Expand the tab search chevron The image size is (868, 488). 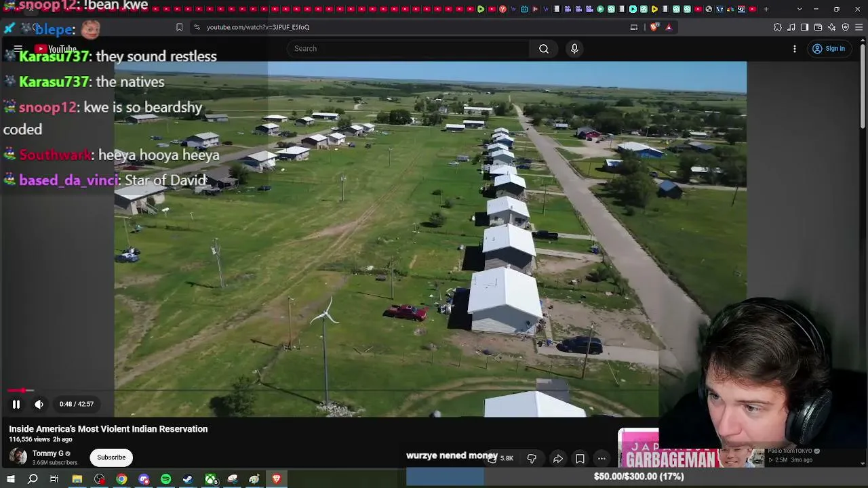(800, 9)
